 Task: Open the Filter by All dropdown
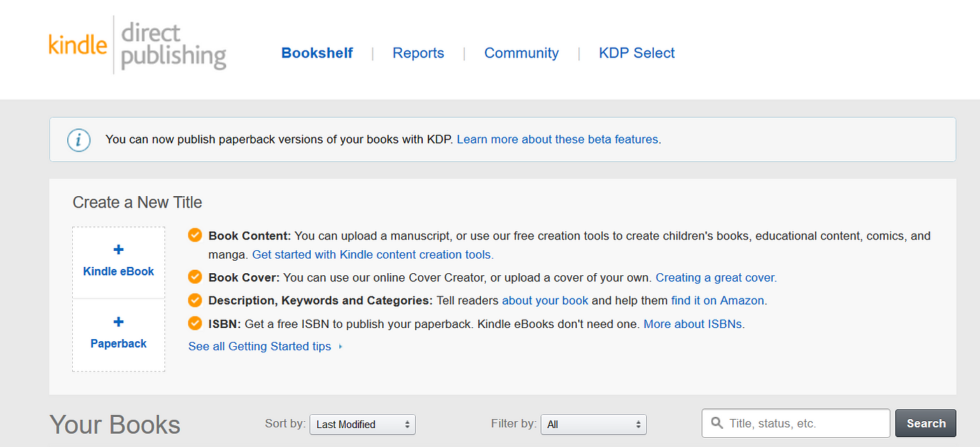click(x=594, y=425)
